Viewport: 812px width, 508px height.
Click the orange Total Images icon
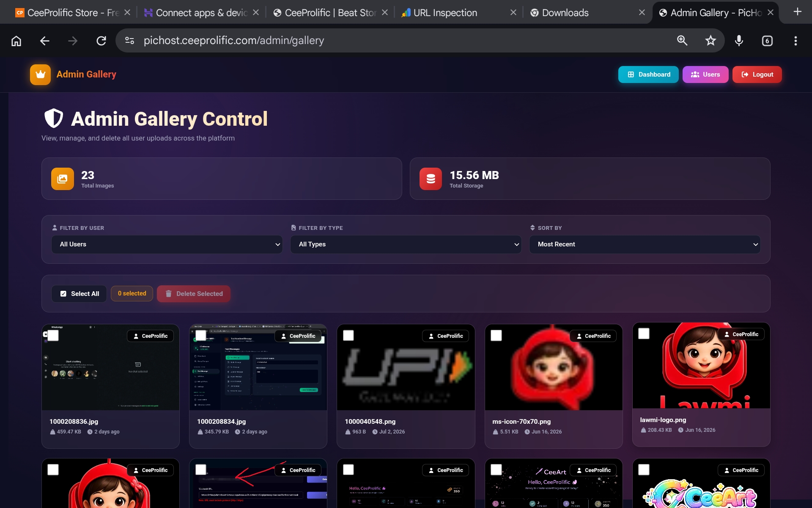(x=62, y=179)
